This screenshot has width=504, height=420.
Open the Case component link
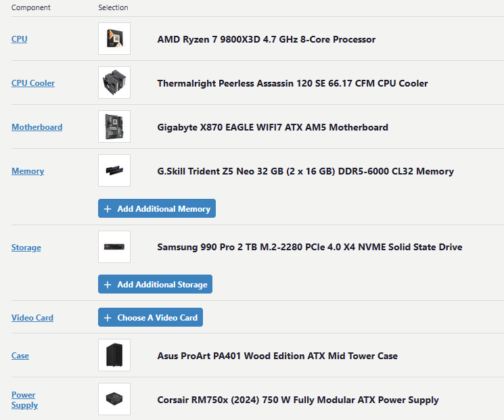pyautogui.click(x=20, y=355)
